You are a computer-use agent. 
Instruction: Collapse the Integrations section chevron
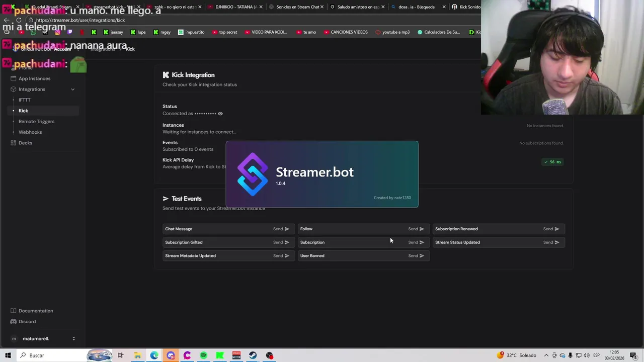coord(72,89)
